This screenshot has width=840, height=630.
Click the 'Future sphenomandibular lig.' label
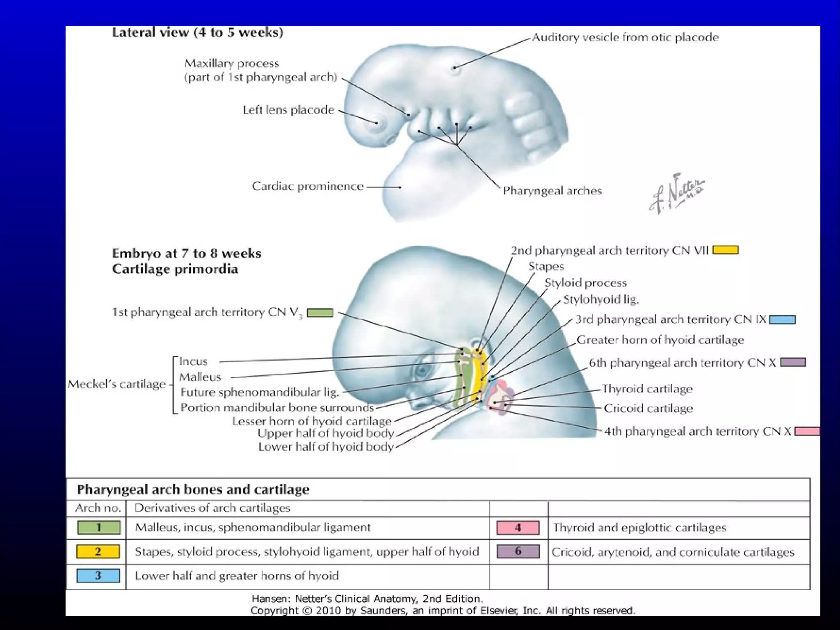(260, 393)
